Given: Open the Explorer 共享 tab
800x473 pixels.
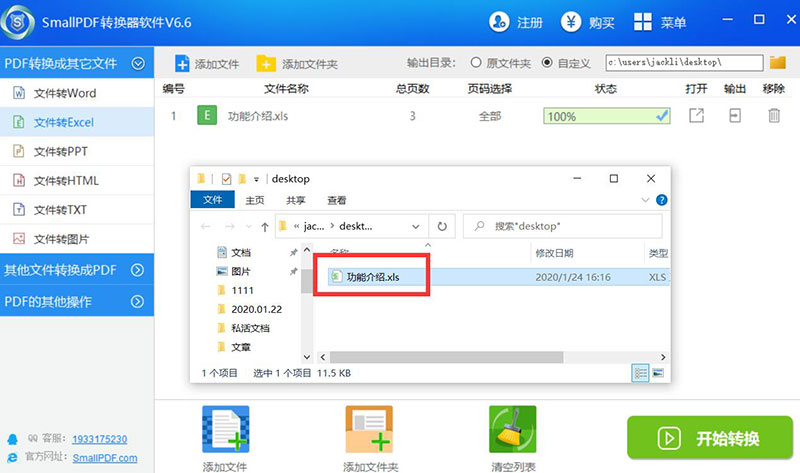Looking at the screenshot, I should [295, 200].
